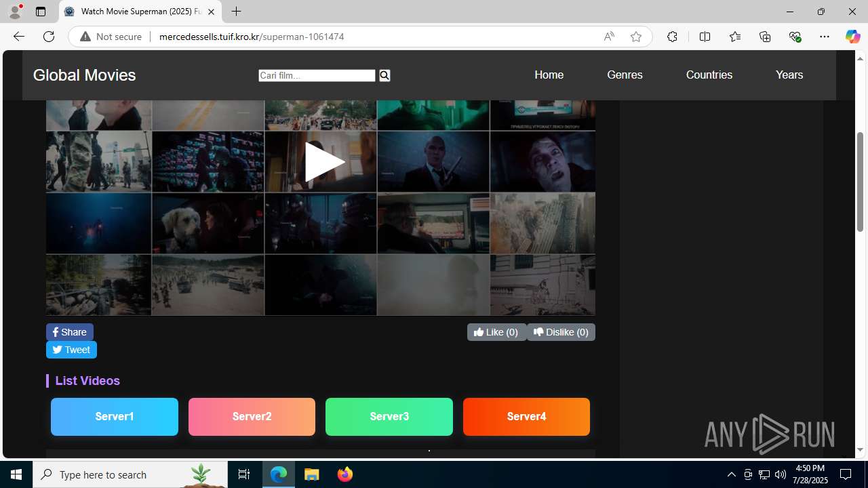This screenshot has height=488, width=868.
Task: Click the browser address bar URL
Action: (x=252, y=37)
